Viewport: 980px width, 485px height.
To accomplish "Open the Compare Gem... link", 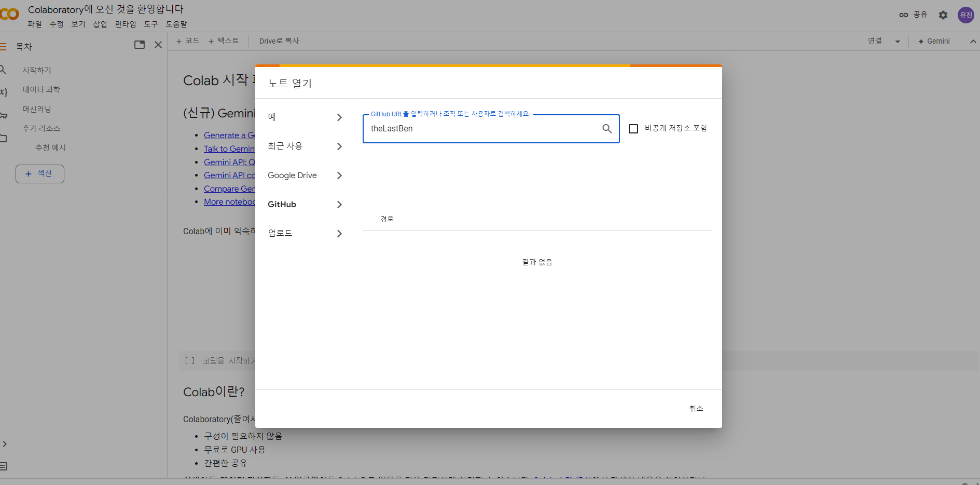I will click(229, 189).
